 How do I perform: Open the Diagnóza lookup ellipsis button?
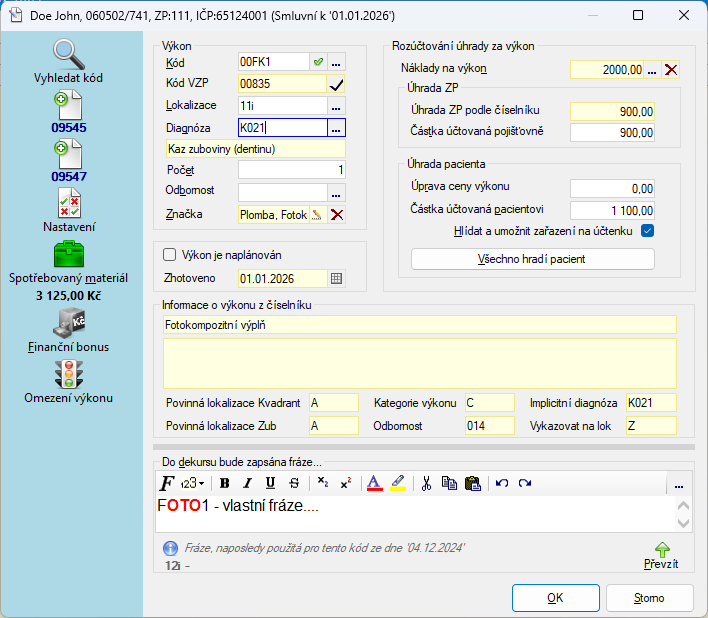337,127
